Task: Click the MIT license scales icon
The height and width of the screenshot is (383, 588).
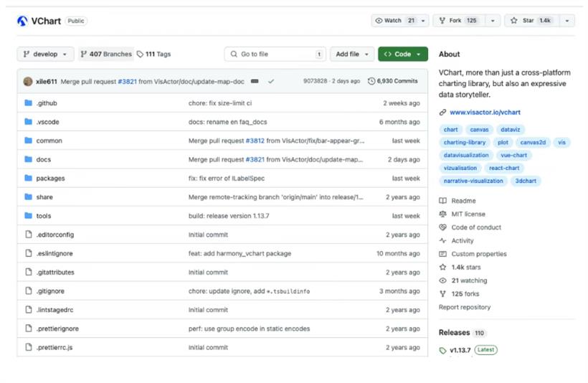Action: (x=443, y=214)
